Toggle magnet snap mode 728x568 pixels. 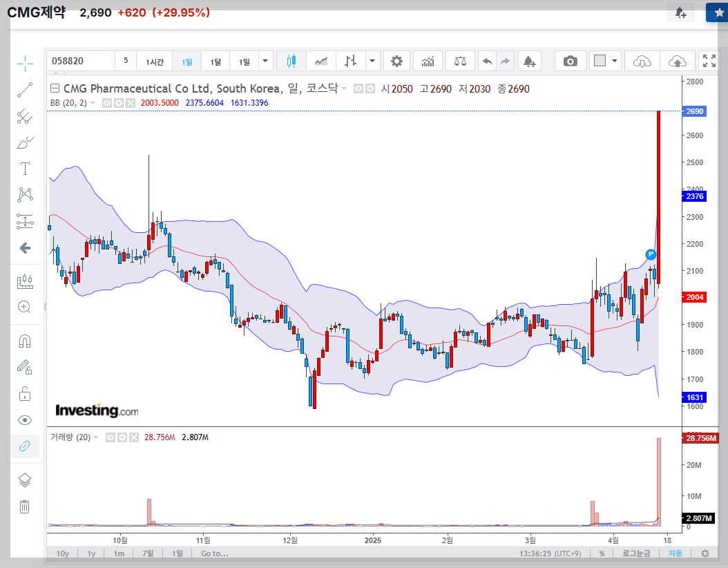[25, 341]
